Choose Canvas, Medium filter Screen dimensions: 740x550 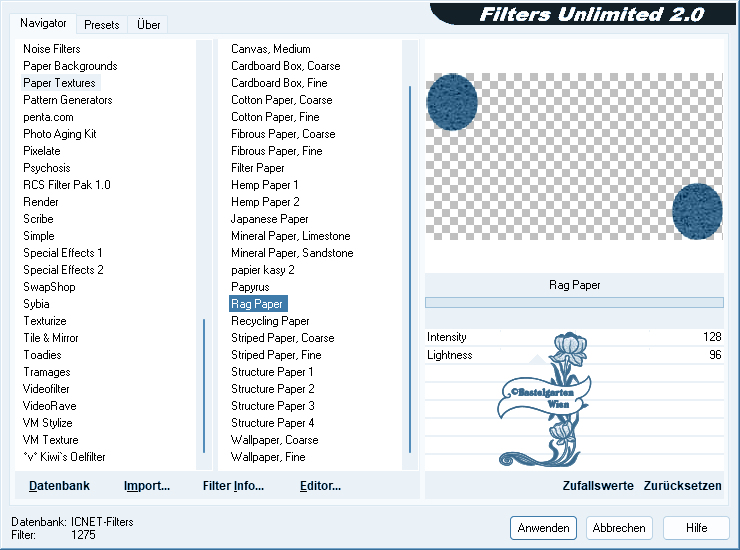(271, 49)
